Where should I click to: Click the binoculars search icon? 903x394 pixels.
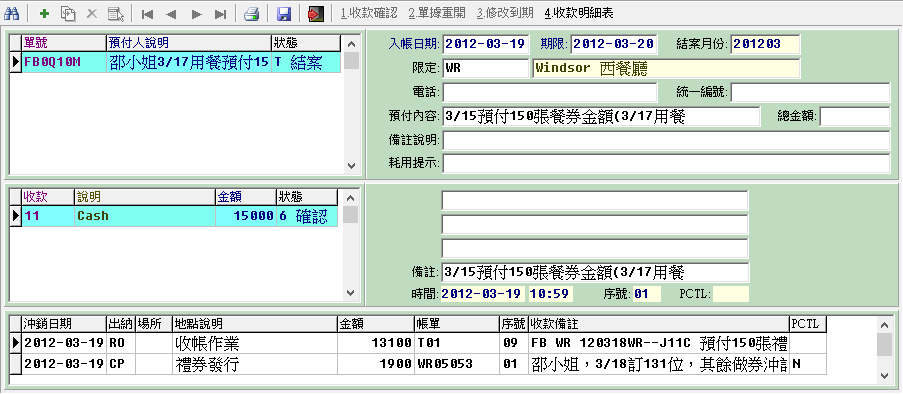tap(12, 13)
